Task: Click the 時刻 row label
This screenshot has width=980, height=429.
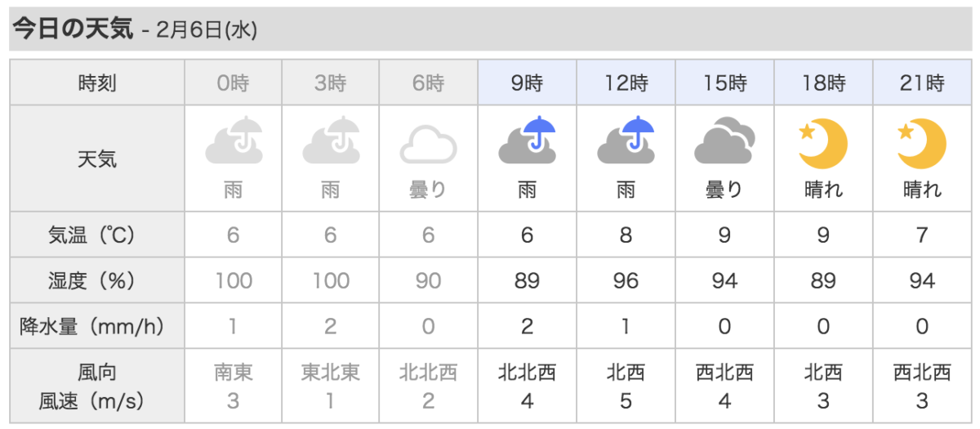Action: (97, 83)
